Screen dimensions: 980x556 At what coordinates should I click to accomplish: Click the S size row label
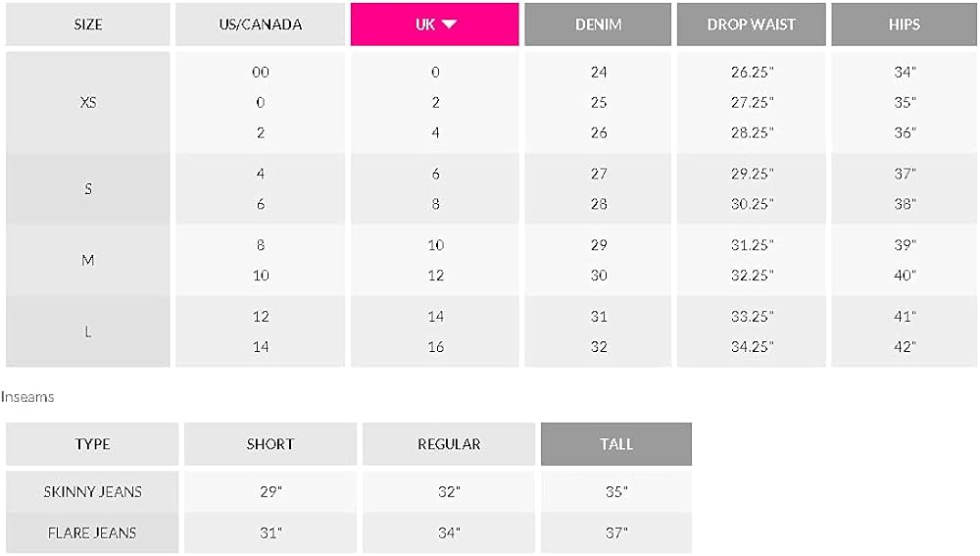click(x=88, y=188)
